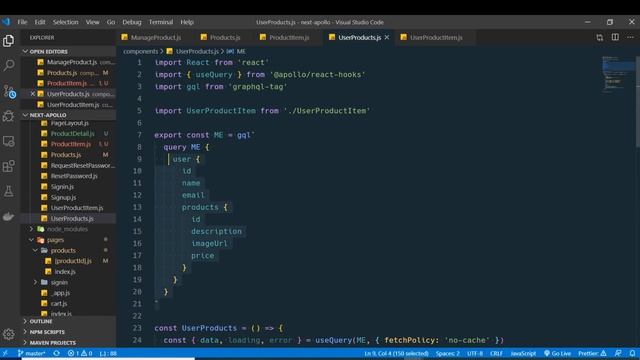Viewport: 640px width, 360px height.
Task: Open the View menu
Action: click(x=93, y=22)
